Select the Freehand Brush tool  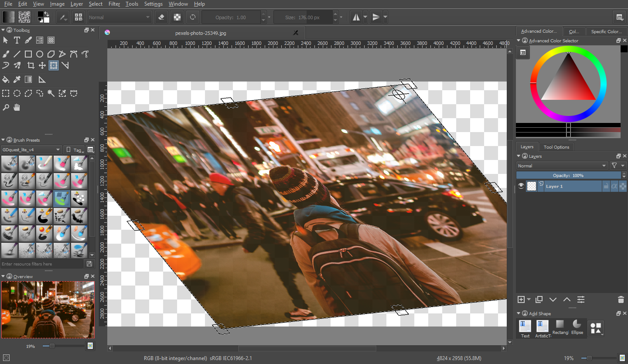[6, 54]
